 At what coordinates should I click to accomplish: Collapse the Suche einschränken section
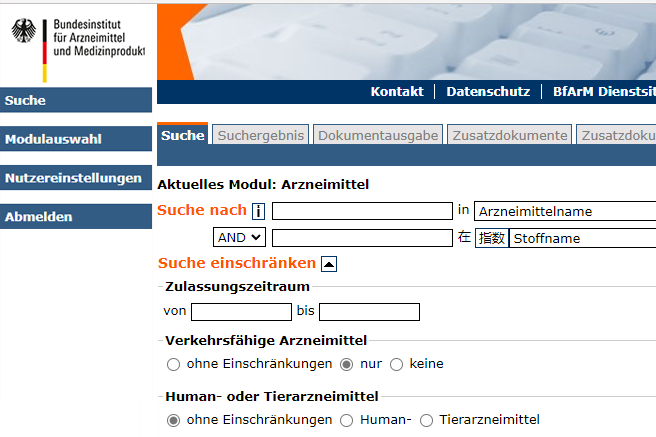coord(329,264)
